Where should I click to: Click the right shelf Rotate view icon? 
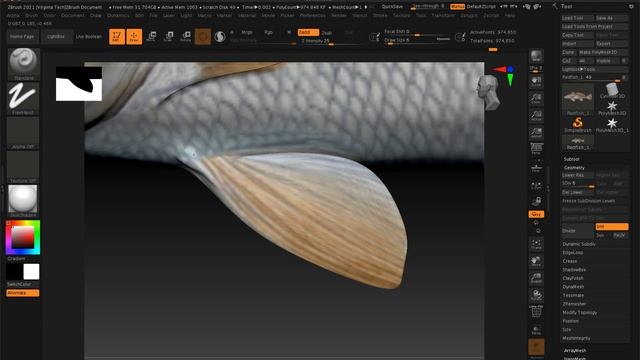536,296
